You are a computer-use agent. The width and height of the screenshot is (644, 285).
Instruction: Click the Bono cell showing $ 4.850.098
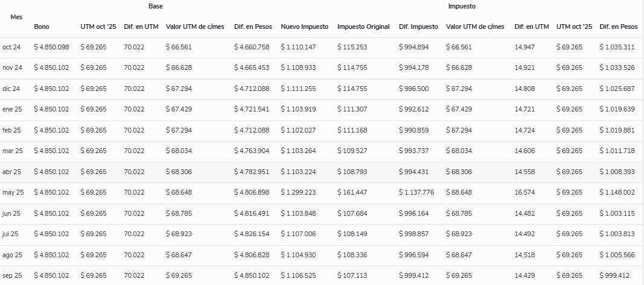click(x=51, y=47)
